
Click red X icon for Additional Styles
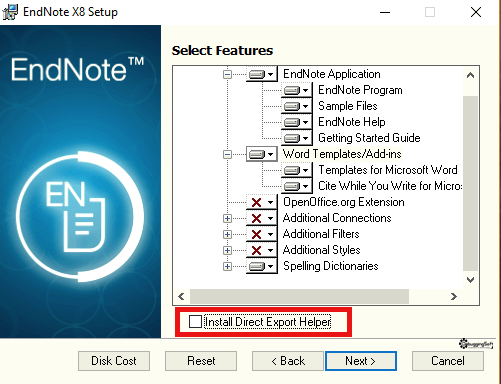pos(256,250)
